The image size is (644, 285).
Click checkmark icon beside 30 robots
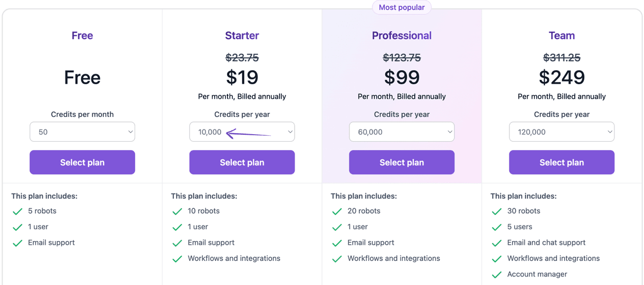[497, 211]
